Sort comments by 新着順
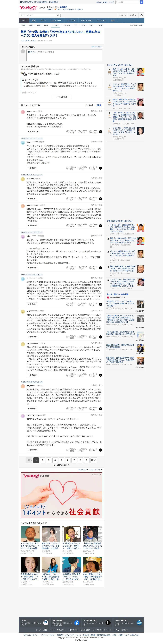The height and width of the screenshot is (644, 163). point(99,105)
